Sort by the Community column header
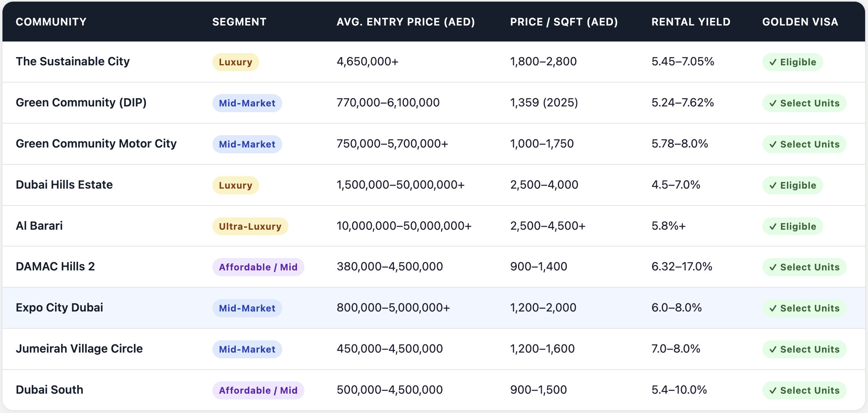868x413 pixels. pos(51,22)
